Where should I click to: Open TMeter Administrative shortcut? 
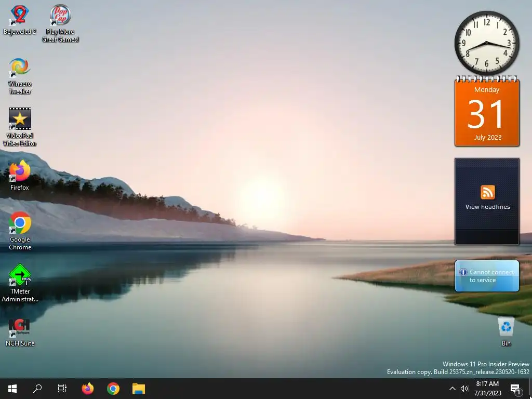coord(20,283)
